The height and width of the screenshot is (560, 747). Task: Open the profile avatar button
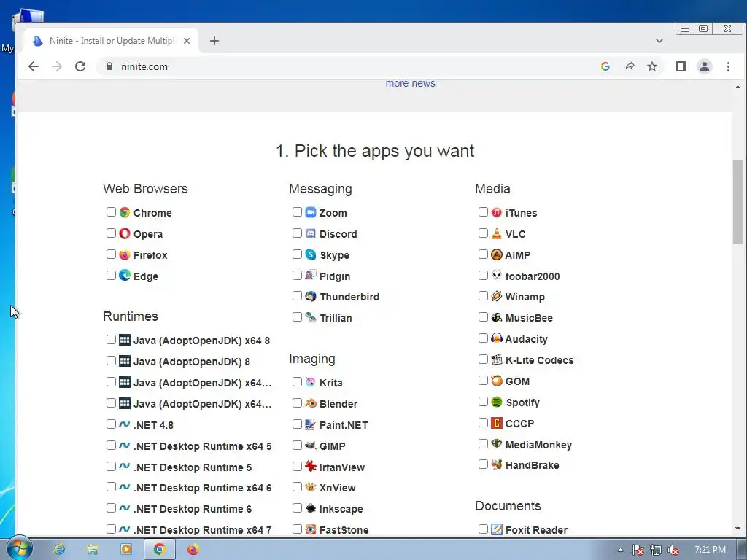pos(705,66)
